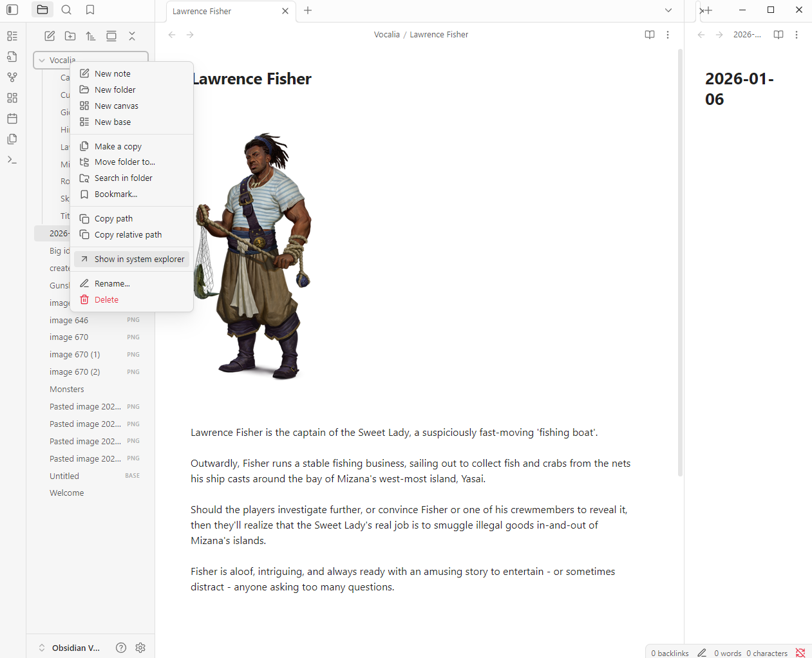Change sort order in the file explorer
The image size is (812, 658).
[91, 35]
